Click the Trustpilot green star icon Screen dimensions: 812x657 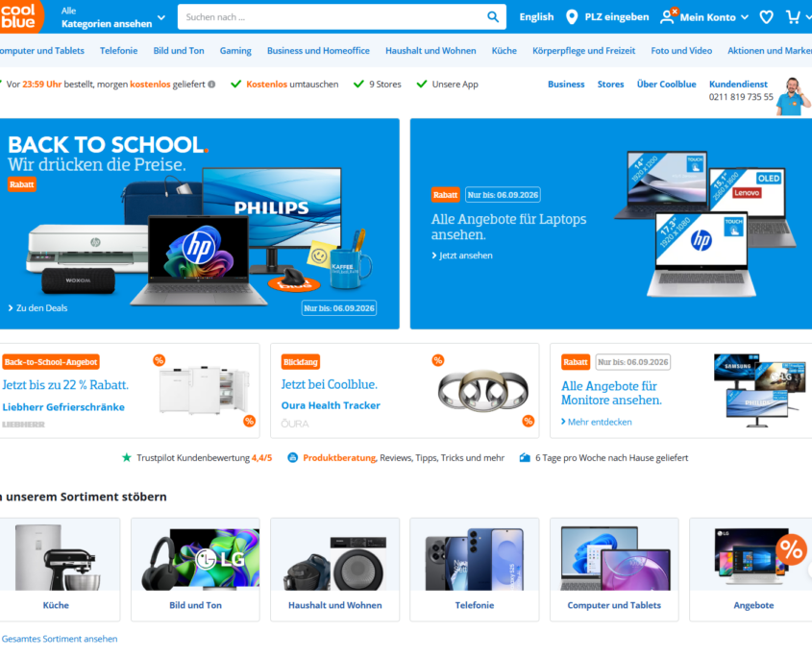126,457
